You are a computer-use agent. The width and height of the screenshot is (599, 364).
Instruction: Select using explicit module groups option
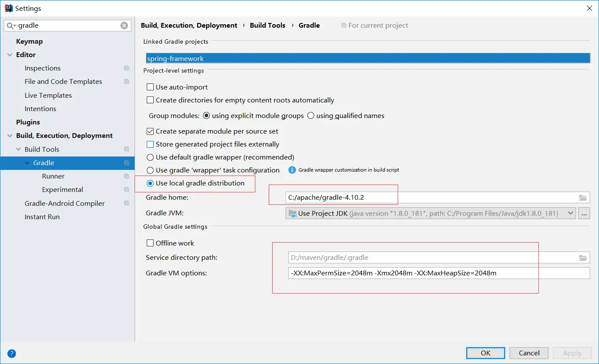(x=206, y=116)
